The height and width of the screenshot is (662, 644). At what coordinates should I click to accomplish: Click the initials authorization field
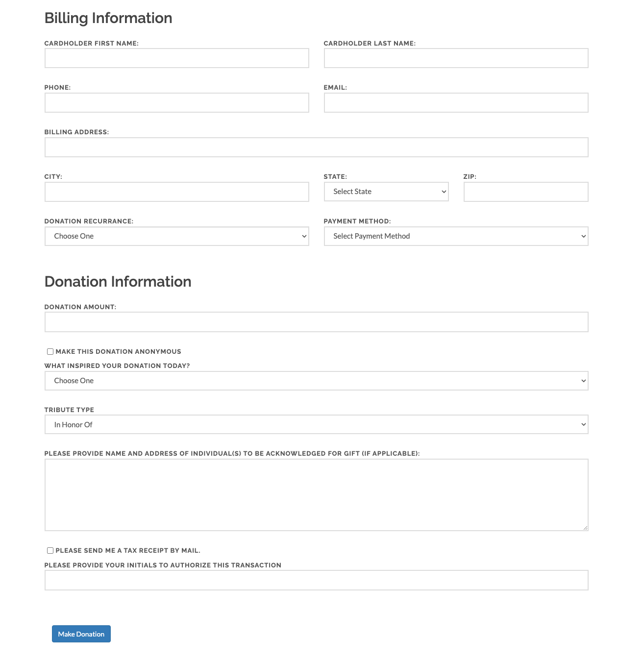click(316, 580)
